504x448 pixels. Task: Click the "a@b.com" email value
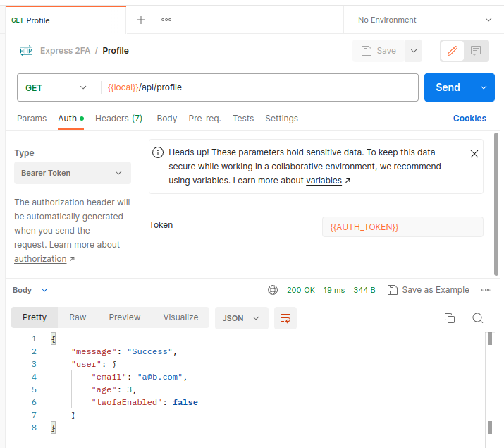point(160,377)
